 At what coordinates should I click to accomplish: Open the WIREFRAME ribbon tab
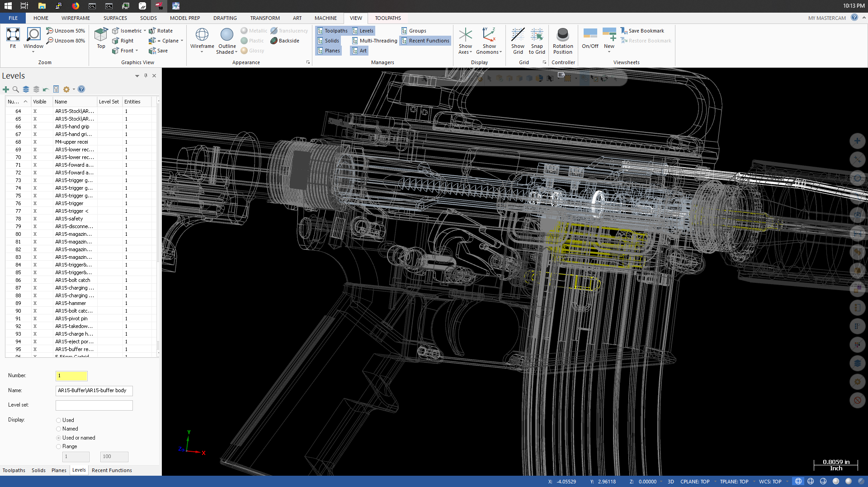coord(75,18)
